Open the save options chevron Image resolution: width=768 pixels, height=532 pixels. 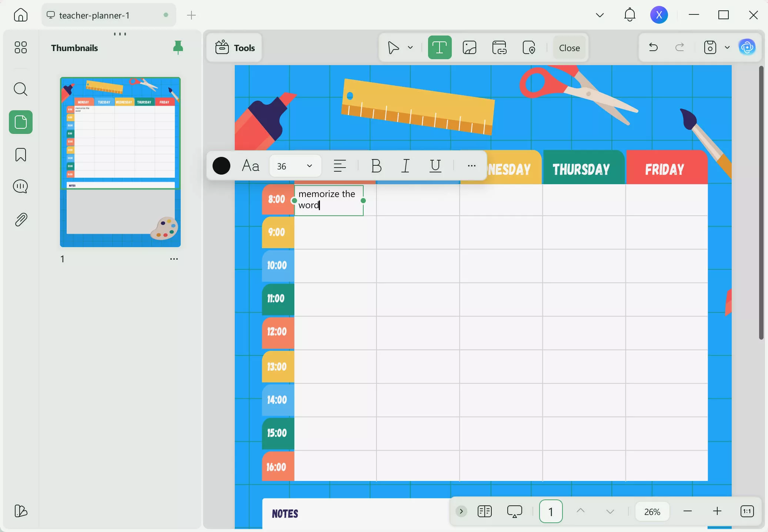point(727,47)
